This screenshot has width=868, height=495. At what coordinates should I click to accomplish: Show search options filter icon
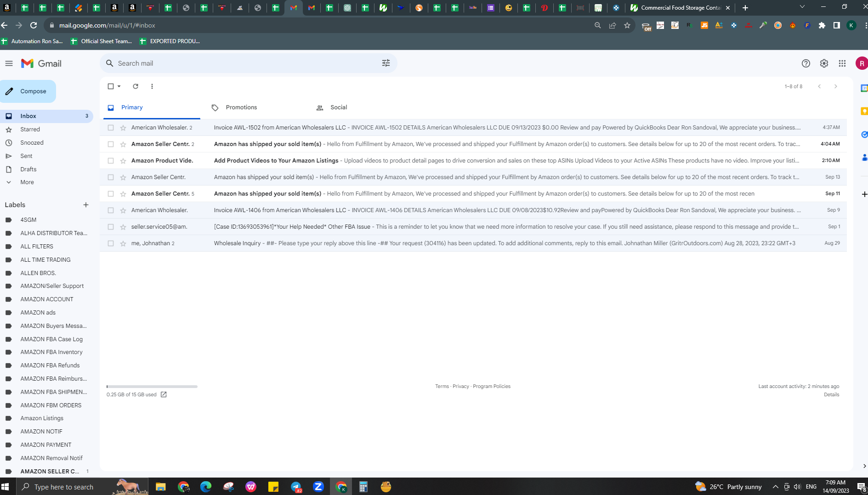386,63
